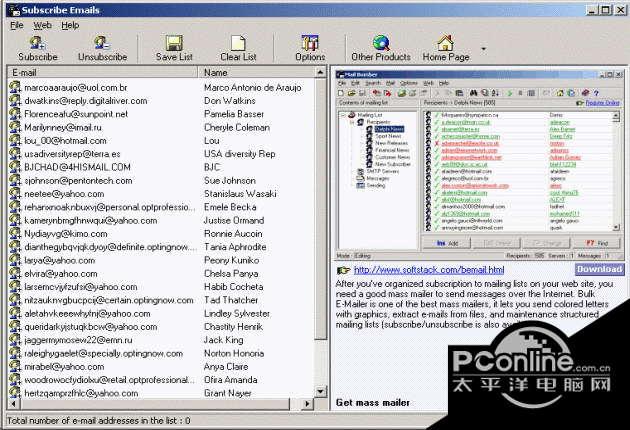Select the BJCHAD@4HISMAIL.COM entry
This screenshot has width=630, height=430.
click(x=77, y=167)
